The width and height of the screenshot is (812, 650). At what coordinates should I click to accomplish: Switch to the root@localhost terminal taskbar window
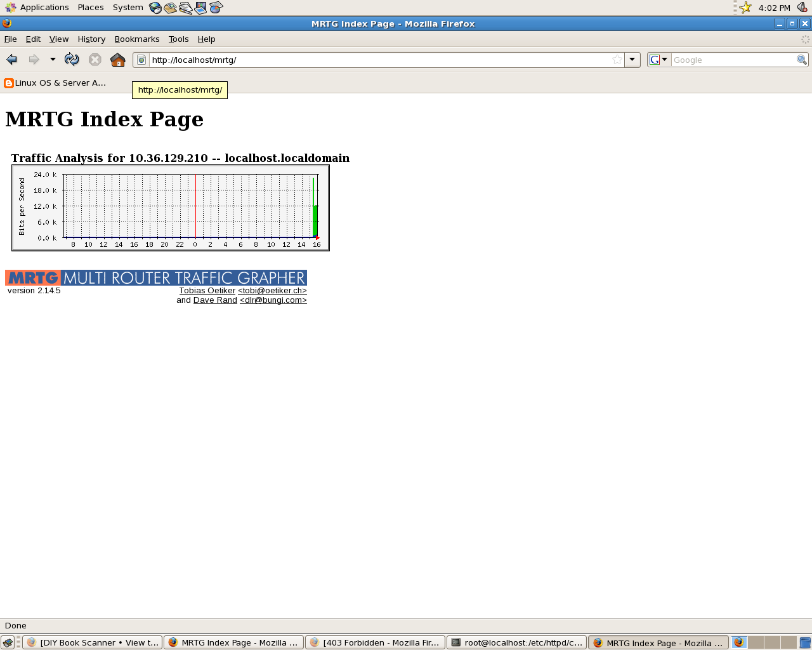point(516,642)
